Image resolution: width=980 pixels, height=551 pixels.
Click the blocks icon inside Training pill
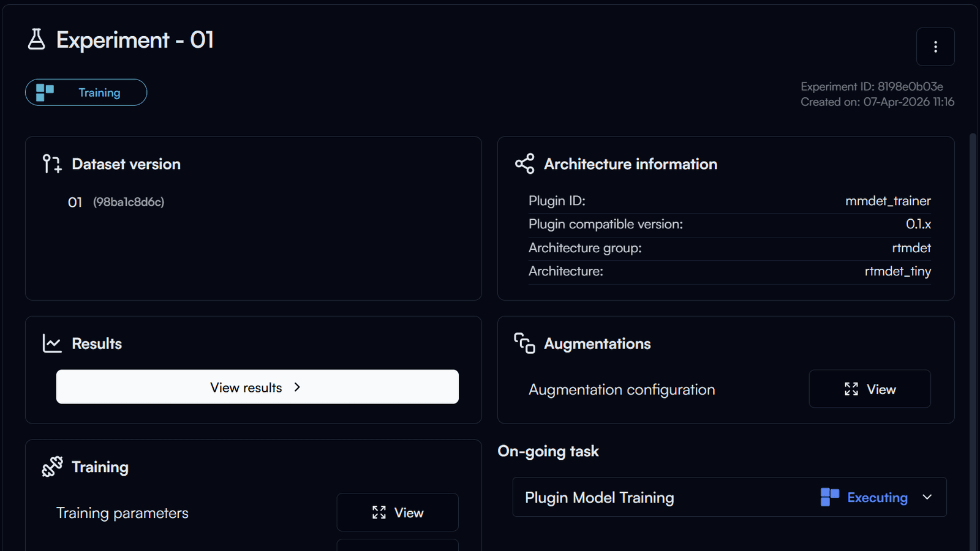click(45, 92)
